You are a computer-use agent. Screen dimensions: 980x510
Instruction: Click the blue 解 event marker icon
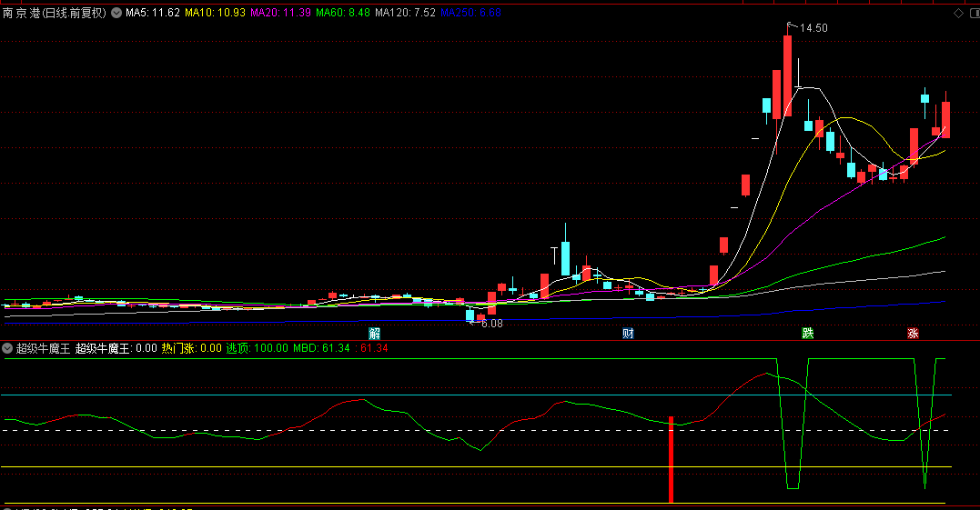375,334
